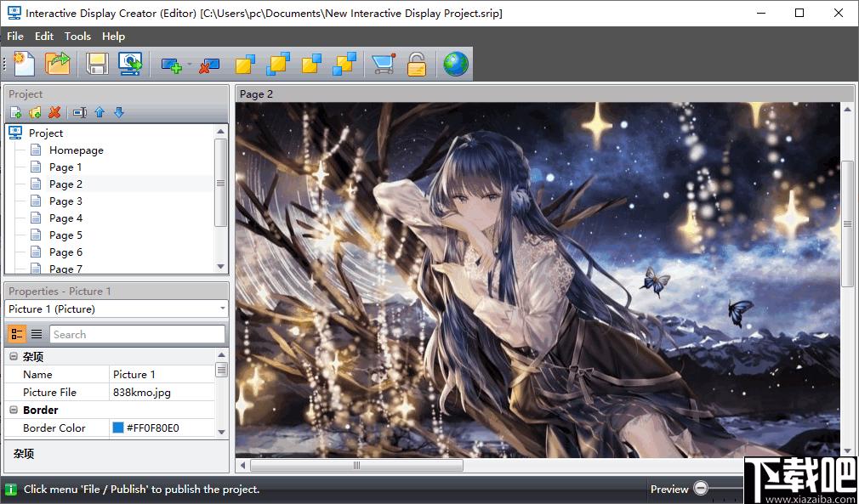This screenshot has width=859, height=504.
Task: Switch properties to categorized view
Action: click(x=17, y=334)
